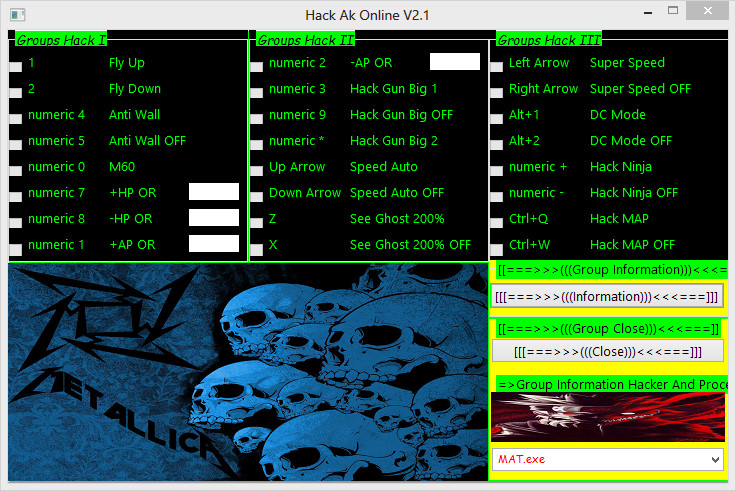Image resolution: width=736 pixels, height=491 pixels.
Task: Check the numeric 1 +AP OR option
Action: (x=15, y=248)
